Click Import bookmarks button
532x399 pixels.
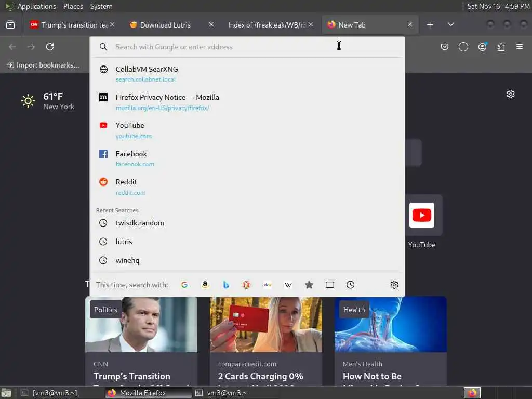point(44,65)
